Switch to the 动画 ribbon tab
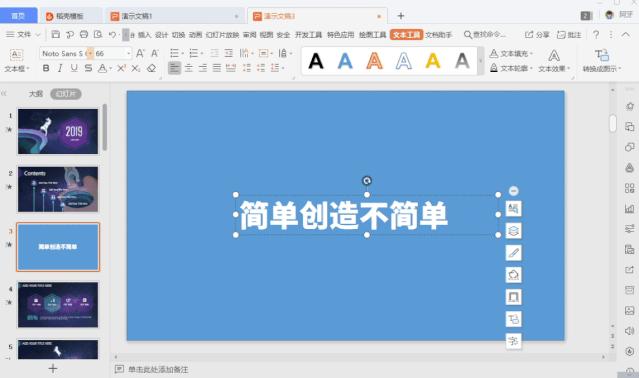 tap(195, 35)
